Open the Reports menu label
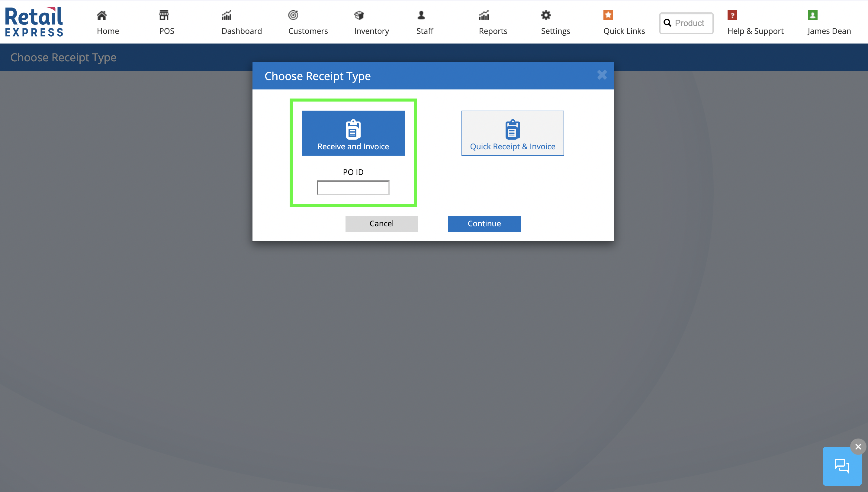The image size is (868, 492). [x=493, y=31]
